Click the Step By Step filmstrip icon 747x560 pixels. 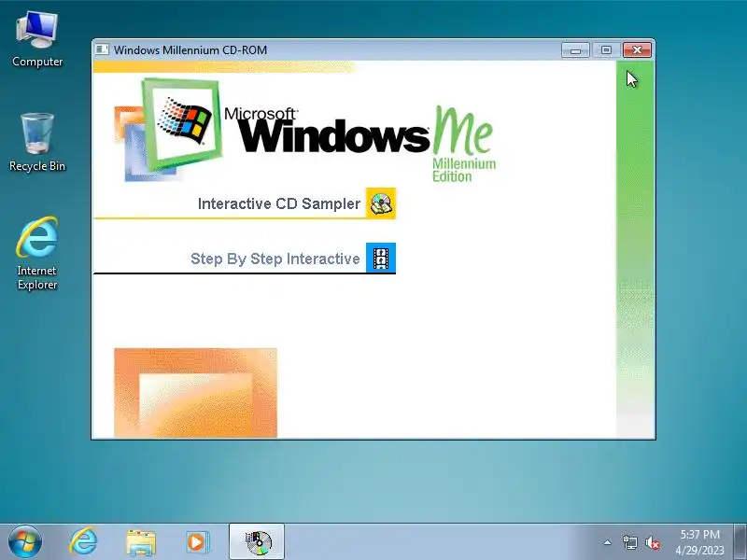click(x=381, y=259)
